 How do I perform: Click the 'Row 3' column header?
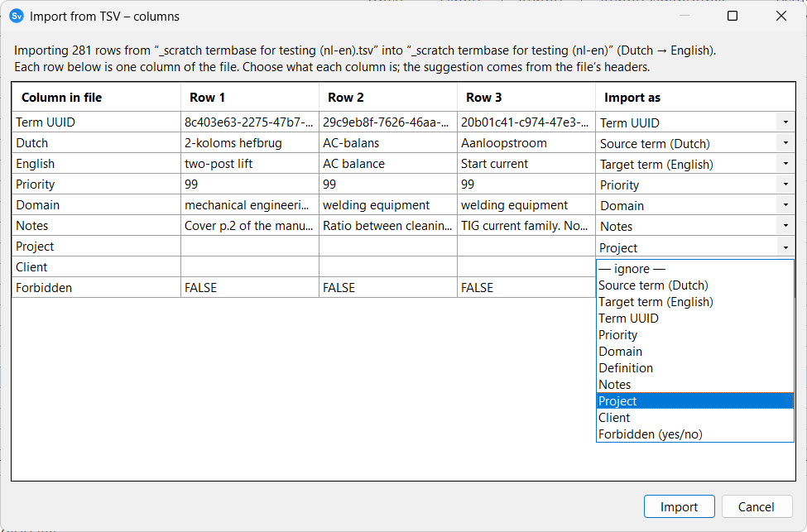(526, 98)
